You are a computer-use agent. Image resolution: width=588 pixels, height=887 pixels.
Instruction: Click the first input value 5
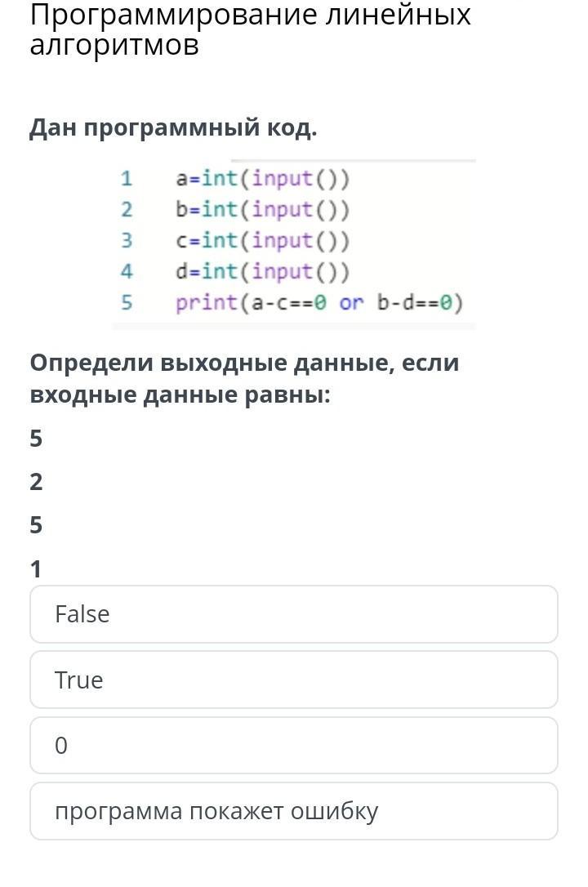[36, 439]
